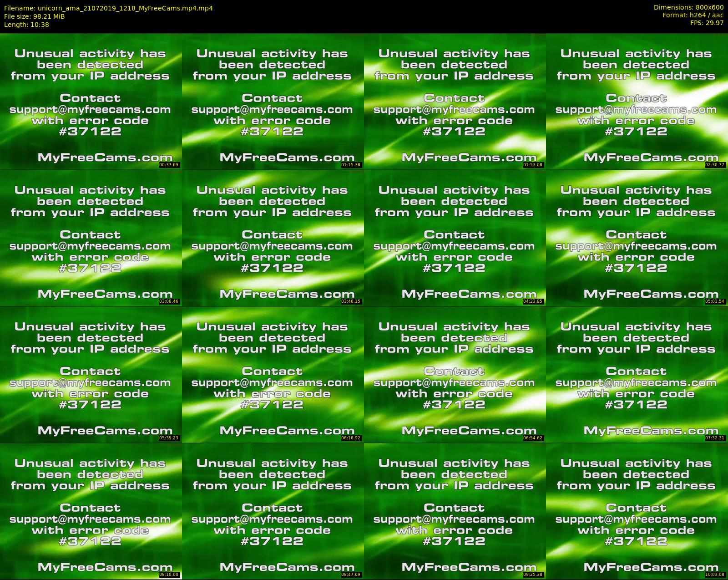Click the thumbnail at 01:53.08

click(455, 102)
